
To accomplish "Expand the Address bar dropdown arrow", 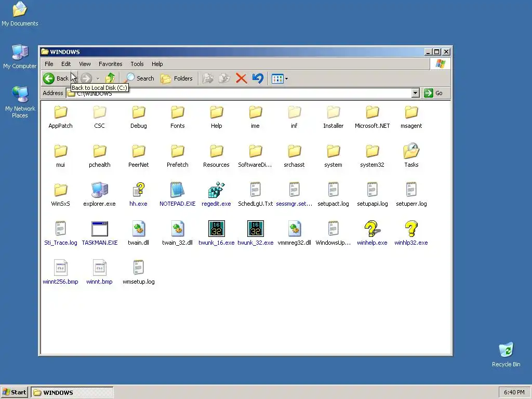I will click(415, 93).
